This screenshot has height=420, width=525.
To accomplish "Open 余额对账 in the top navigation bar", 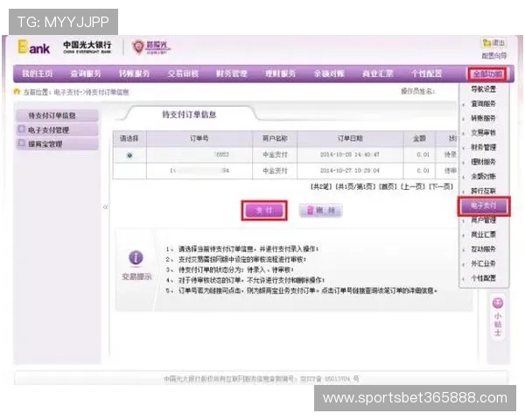I will [x=329, y=73].
